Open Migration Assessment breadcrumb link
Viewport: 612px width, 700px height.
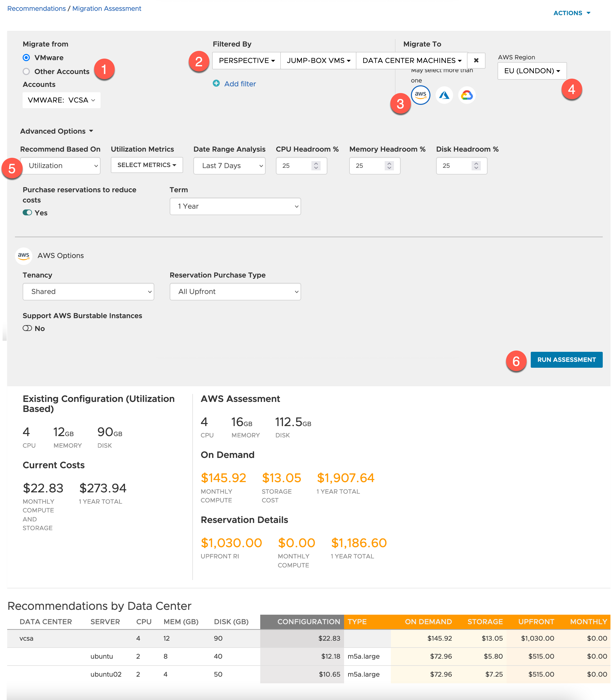coord(106,8)
